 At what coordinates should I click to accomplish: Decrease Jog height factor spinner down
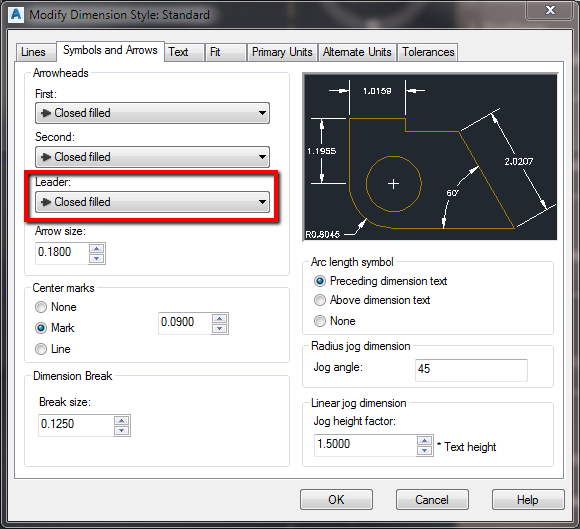tap(425, 451)
